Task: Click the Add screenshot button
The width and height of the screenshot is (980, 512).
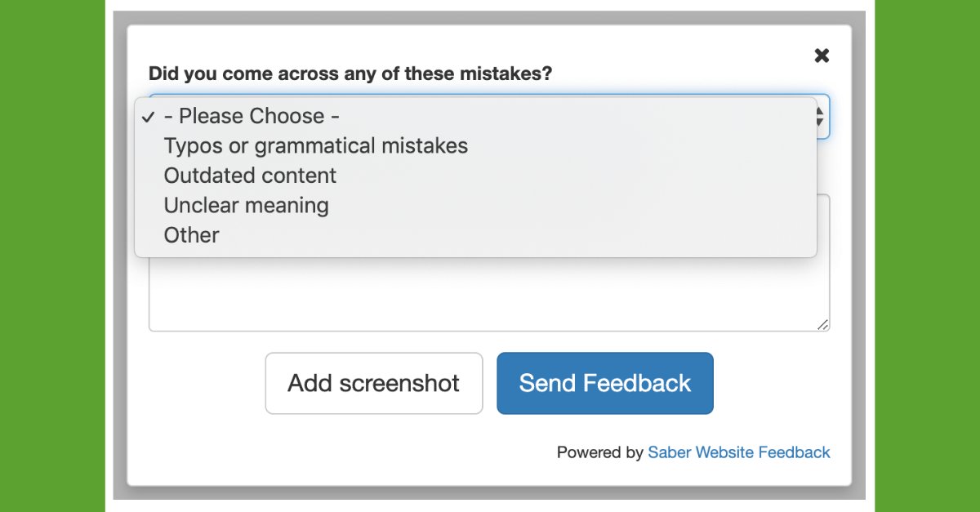Action: [374, 383]
